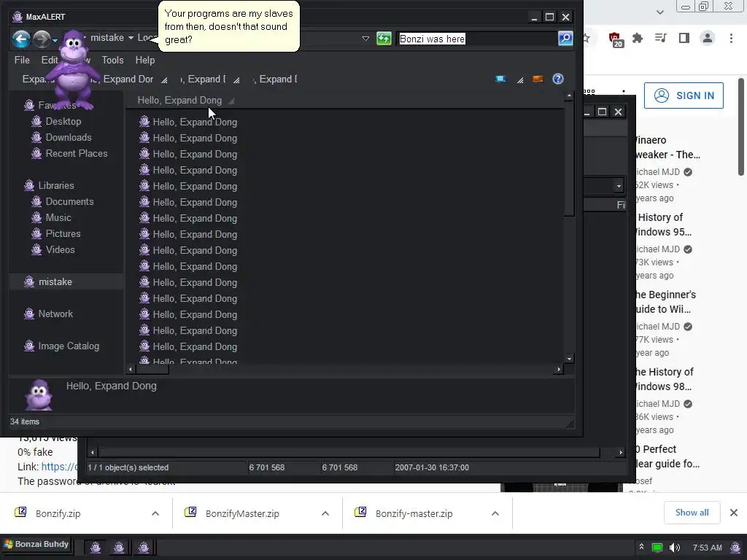Expand options chevron for Bonzify-master.zip

[495, 513]
